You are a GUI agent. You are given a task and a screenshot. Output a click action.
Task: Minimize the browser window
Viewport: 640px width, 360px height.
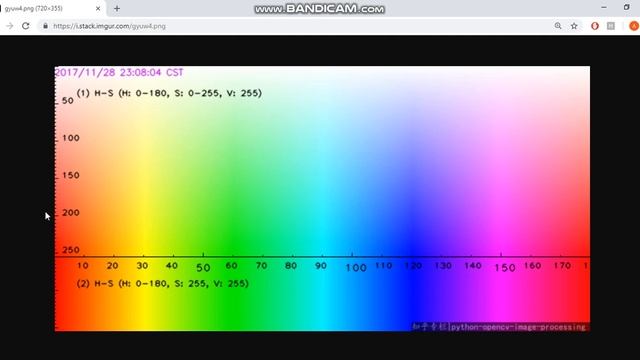click(x=604, y=7)
